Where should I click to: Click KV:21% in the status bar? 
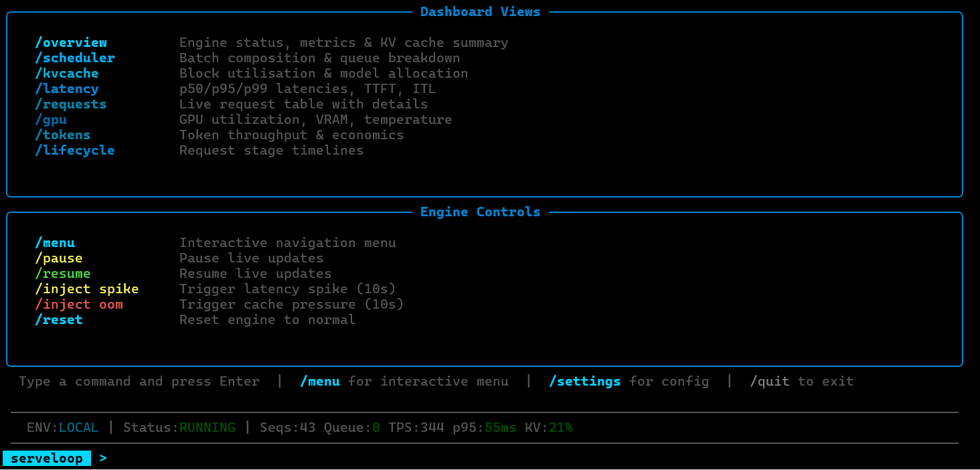[x=549, y=428]
